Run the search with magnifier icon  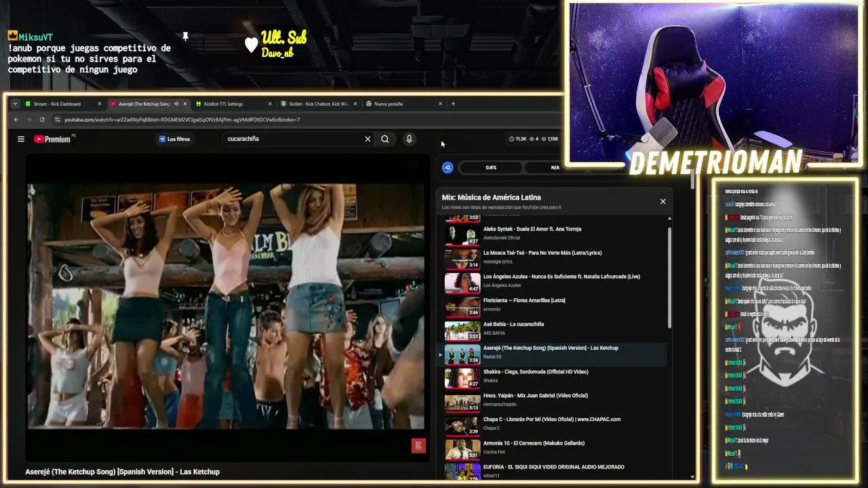coord(385,139)
